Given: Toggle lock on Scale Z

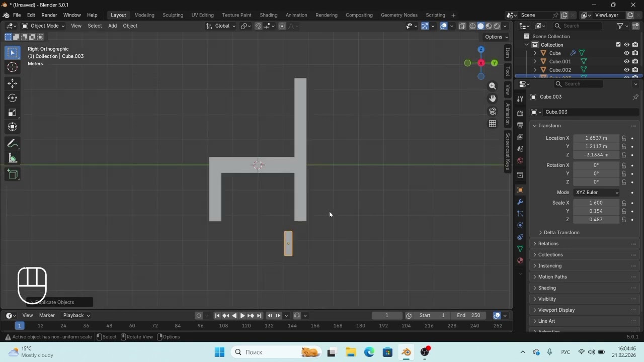Looking at the screenshot, I should (624, 220).
